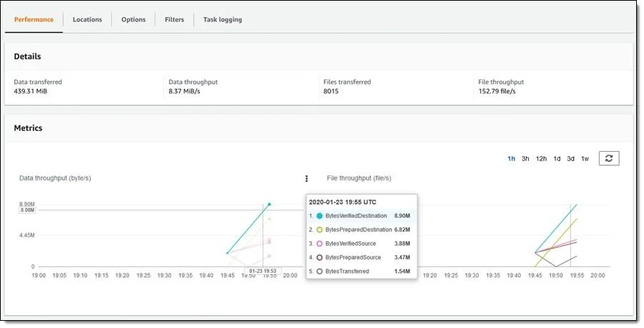This screenshot has height=328, width=644.
Task: Click BytesPreparedDestination yellow legend marker
Action: pyautogui.click(x=320, y=230)
